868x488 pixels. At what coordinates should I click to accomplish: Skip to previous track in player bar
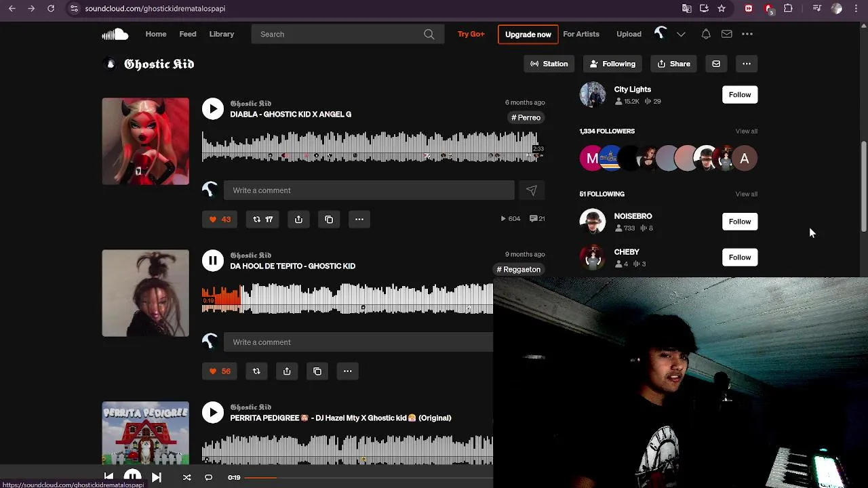[x=108, y=477]
